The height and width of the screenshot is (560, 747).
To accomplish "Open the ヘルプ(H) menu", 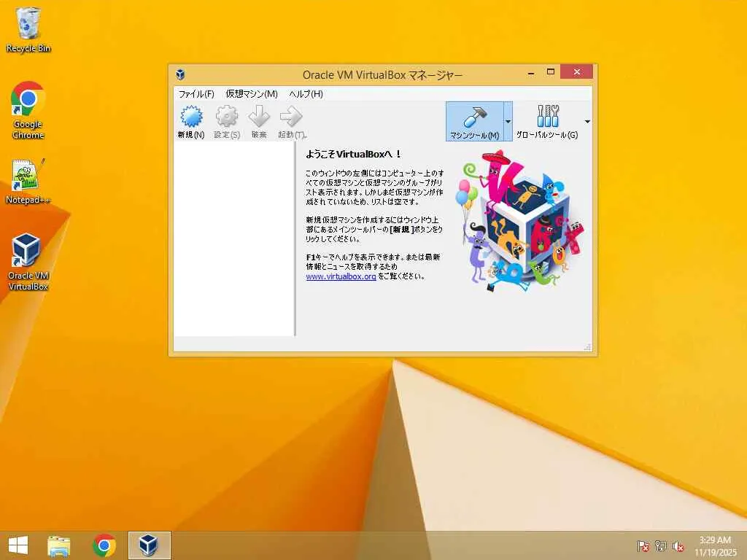I will pos(306,94).
